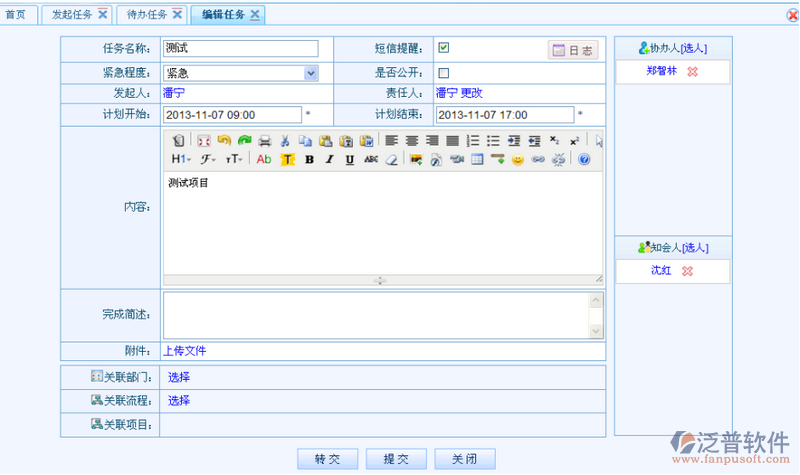Pick the text highlight color swatch
This screenshot has width=800, height=475.
point(287,159)
